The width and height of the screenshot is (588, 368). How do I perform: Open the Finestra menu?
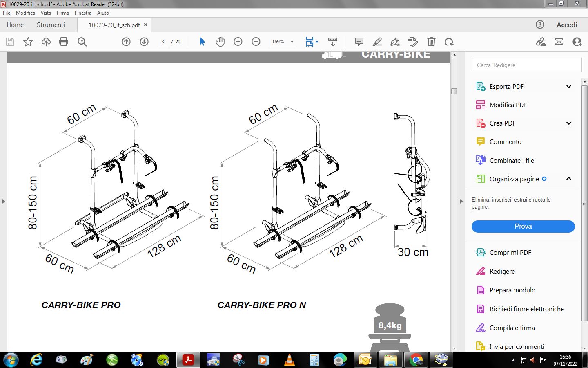tap(83, 13)
